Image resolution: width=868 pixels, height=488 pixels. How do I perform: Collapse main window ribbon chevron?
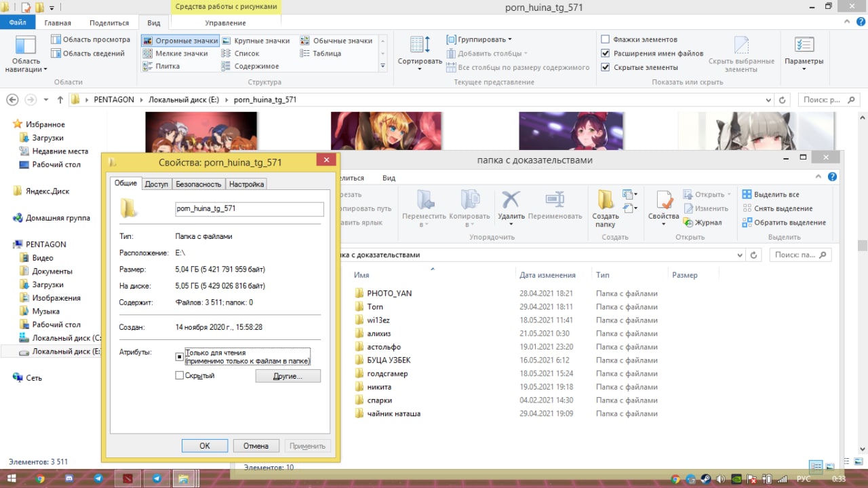pyautogui.click(x=846, y=22)
